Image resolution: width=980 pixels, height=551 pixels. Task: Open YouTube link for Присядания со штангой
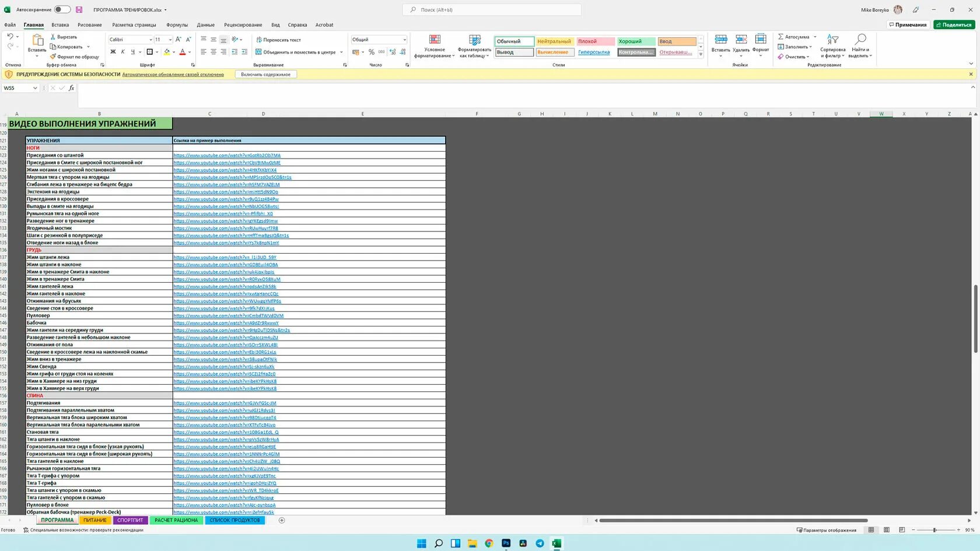227,155
